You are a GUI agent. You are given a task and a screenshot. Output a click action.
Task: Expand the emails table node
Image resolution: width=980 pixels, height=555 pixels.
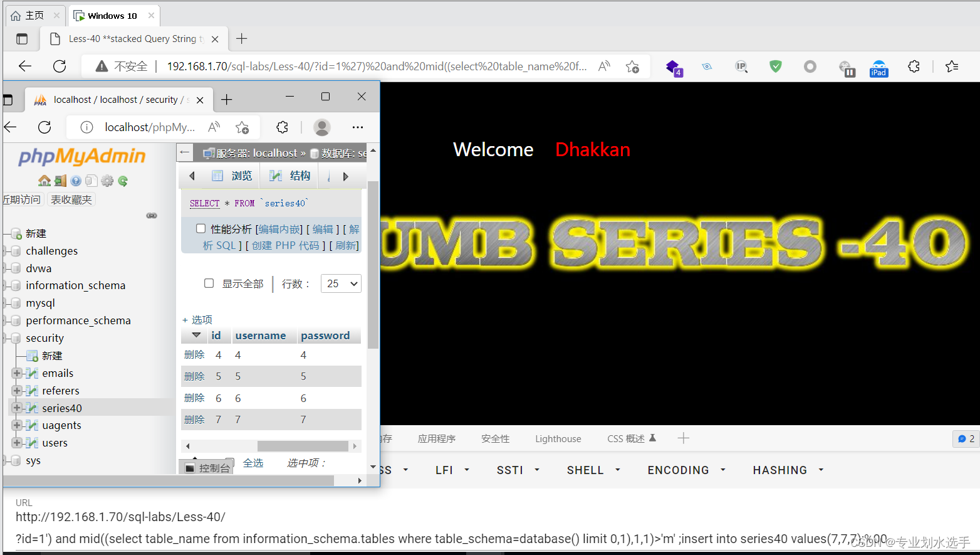tap(17, 373)
